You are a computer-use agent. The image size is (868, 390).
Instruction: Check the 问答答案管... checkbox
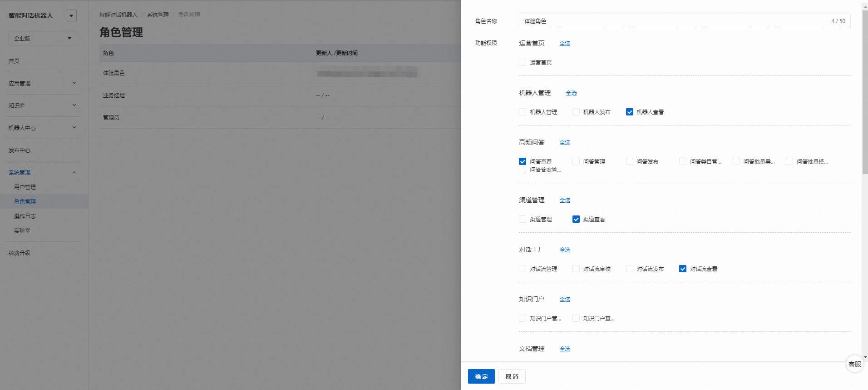pos(523,170)
